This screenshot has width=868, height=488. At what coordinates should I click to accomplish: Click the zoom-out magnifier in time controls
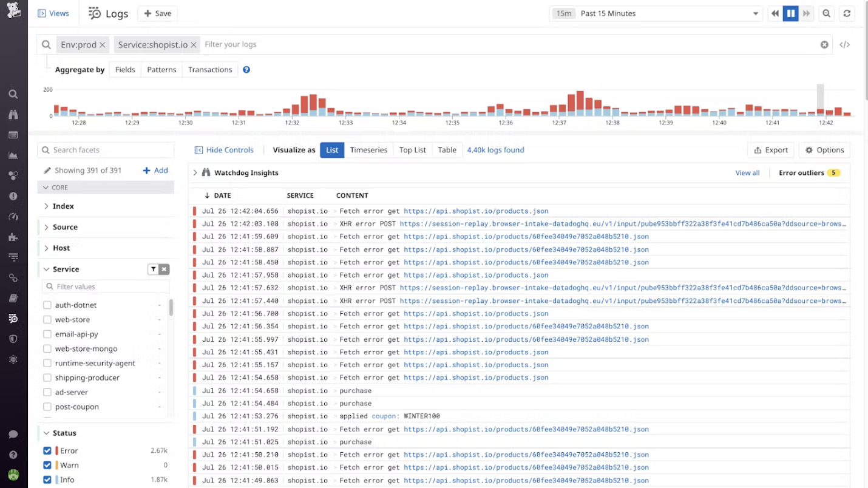tap(826, 13)
